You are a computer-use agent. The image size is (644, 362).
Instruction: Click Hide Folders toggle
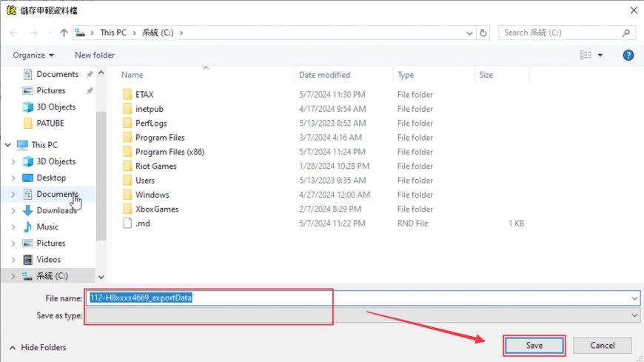(37, 348)
